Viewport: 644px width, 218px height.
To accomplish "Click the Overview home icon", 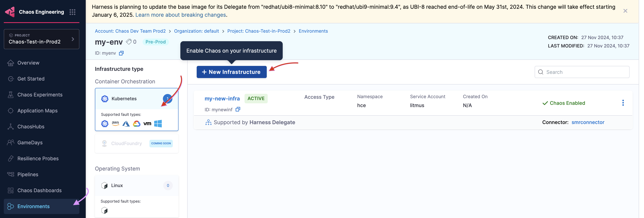I will click(x=10, y=63).
